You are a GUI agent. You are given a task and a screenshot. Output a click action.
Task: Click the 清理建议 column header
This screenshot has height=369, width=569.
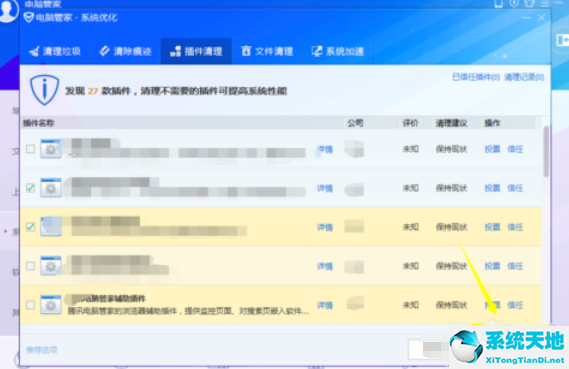tap(451, 123)
